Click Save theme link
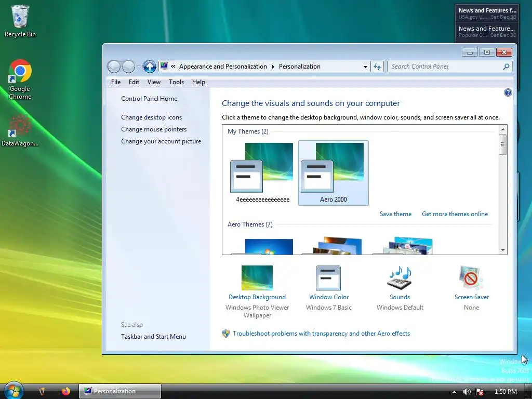This screenshot has width=532, height=399. [395, 214]
